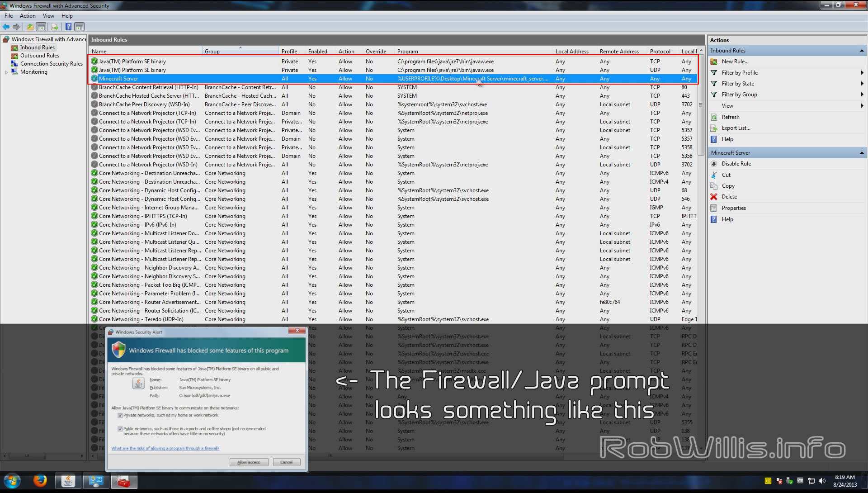Click the blue Help toolbar icon
The image size is (868, 493).
[x=68, y=27]
